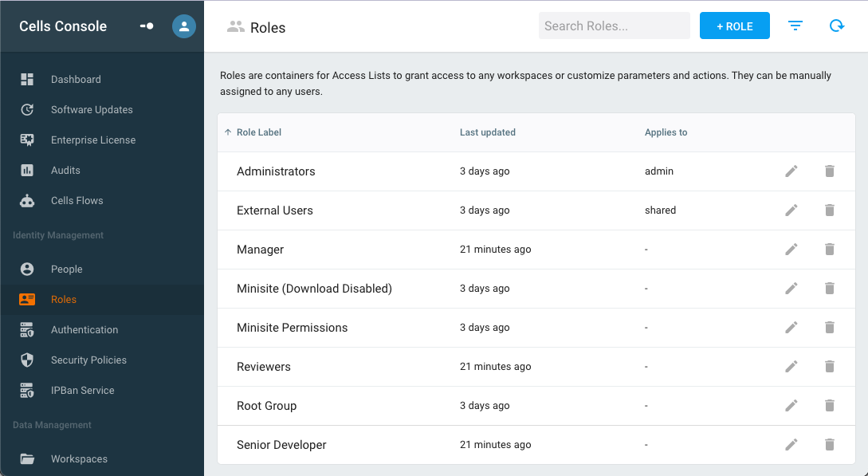Viewport: 868px width, 476px height.
Task: Select the Root Group role label
Action: [267, 406]
